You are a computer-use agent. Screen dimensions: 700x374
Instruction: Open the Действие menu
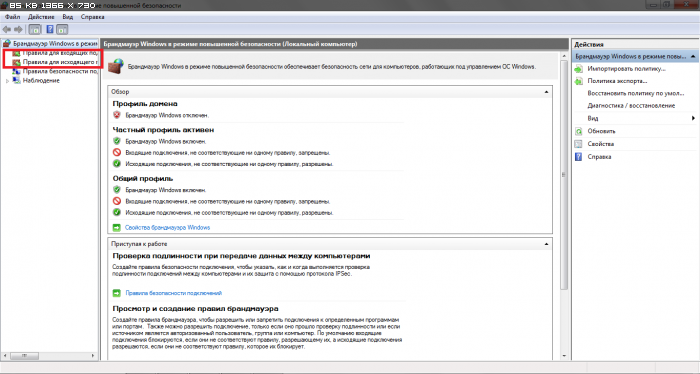click(41, 17)
